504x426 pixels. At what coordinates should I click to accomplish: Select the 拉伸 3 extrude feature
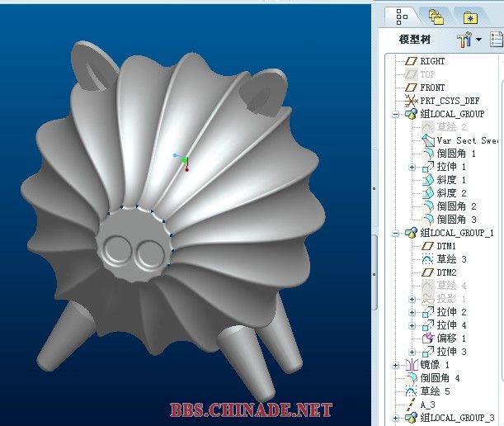pos(444,352)
